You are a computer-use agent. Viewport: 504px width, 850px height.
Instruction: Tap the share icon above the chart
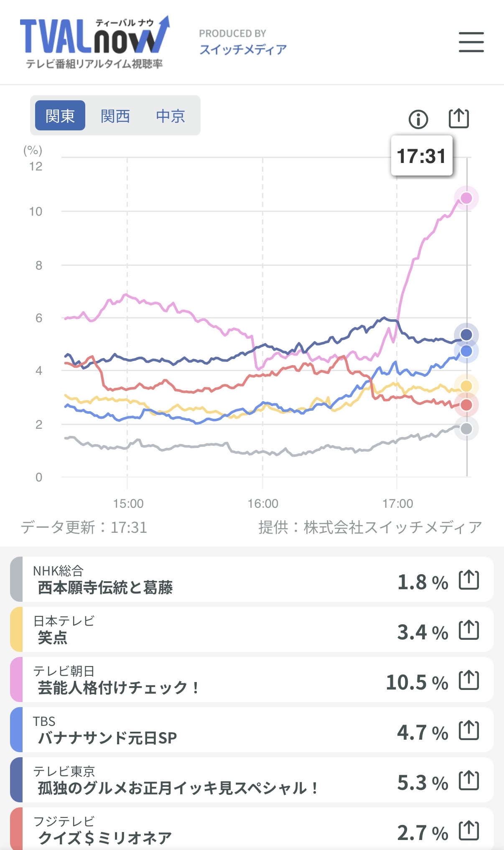tap(458, 119)
